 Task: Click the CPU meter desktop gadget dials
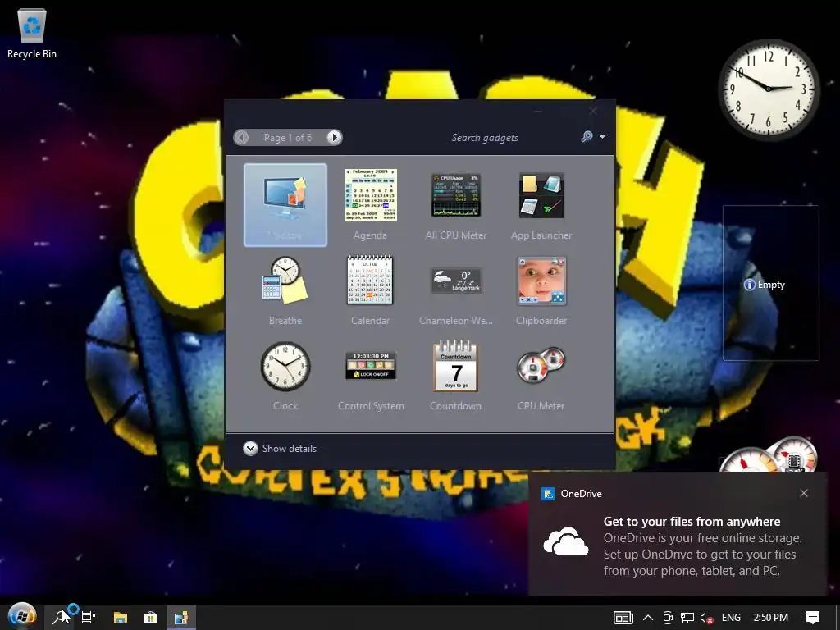(x=769, y=454)
